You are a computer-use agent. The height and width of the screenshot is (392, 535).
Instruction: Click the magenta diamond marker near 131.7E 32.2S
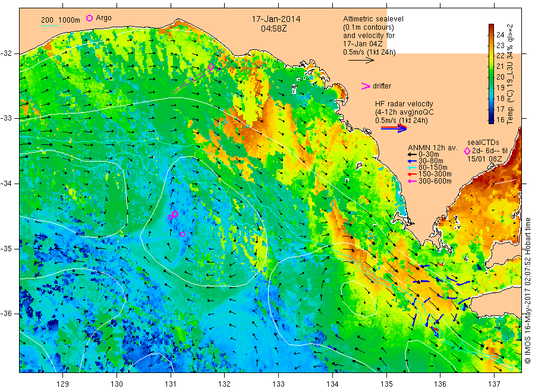click(211, 67)
